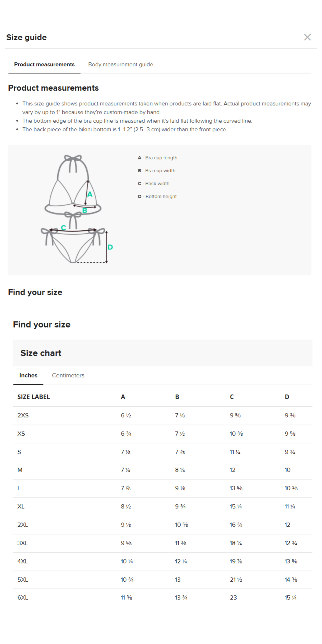Click the C column header in table
Screen dimensions: 322x644
click(x=232, y=397)
